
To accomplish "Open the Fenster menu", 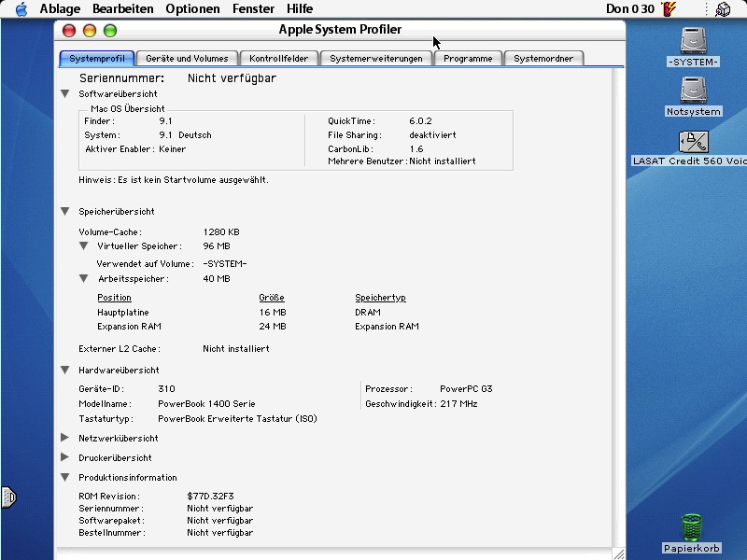I will pyautogui.click(x=253, y=9).
